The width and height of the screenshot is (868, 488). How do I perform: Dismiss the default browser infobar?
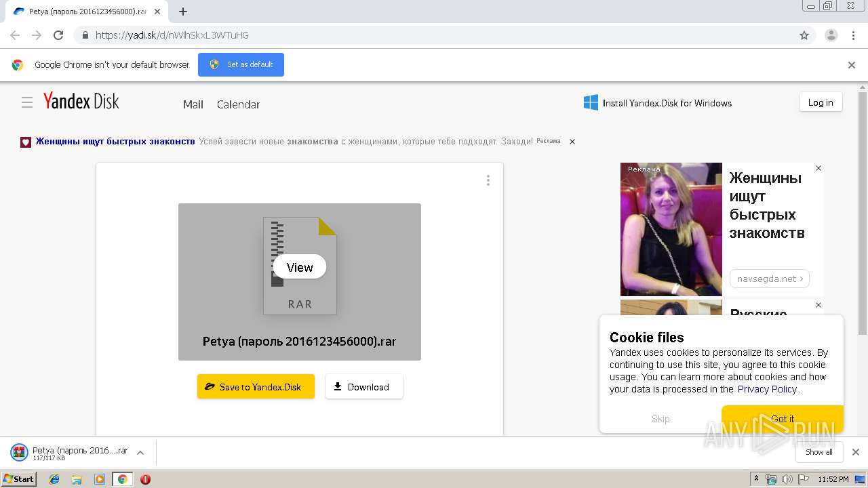(x=852, y=65)
